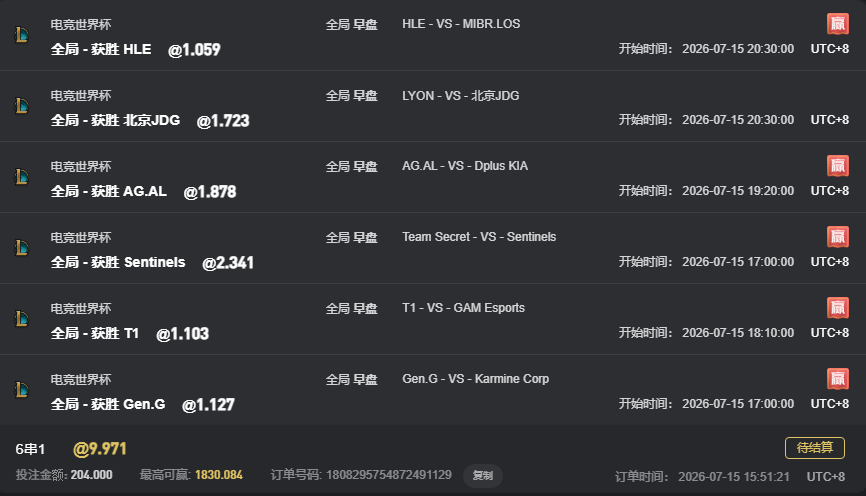Click the game icon beside the AG.AL bet

click(22, 177)
